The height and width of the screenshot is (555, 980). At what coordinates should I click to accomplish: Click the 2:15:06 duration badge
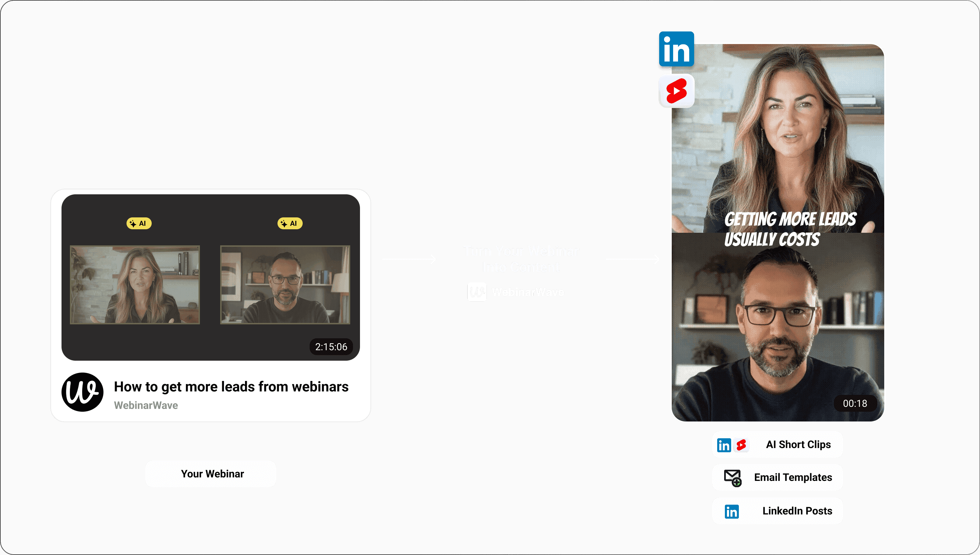tap(331, 346)
